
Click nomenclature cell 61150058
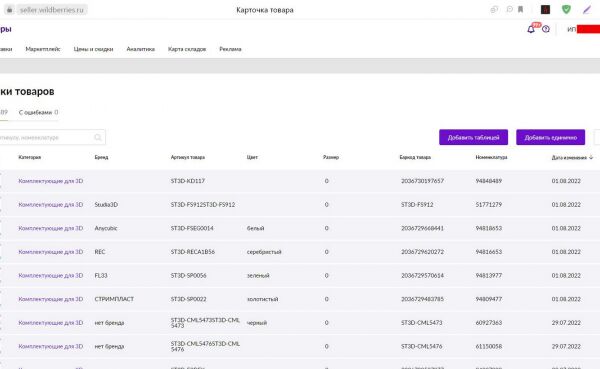pos(489,346)
